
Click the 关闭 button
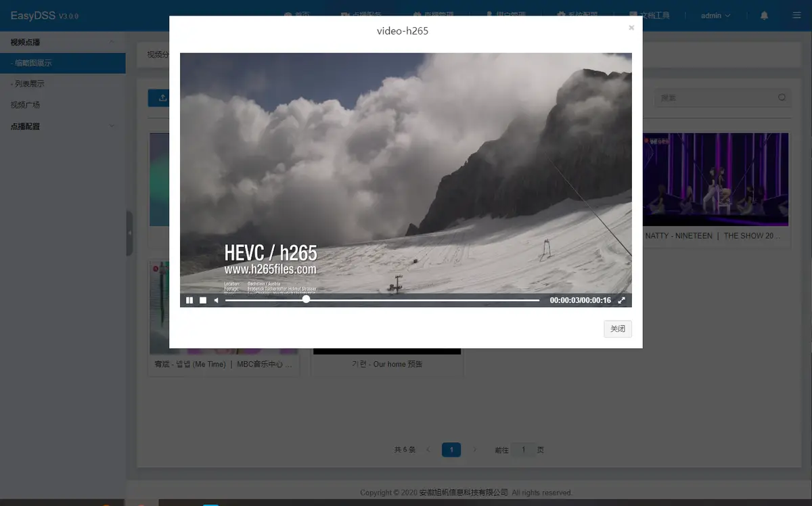(617, 329)
